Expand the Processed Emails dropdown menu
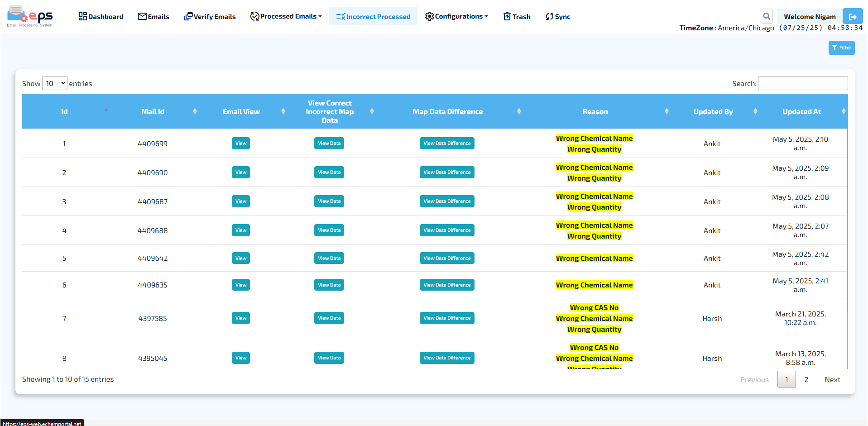The width and height of the screenshot is (868, 426). [x=286, y=17]
